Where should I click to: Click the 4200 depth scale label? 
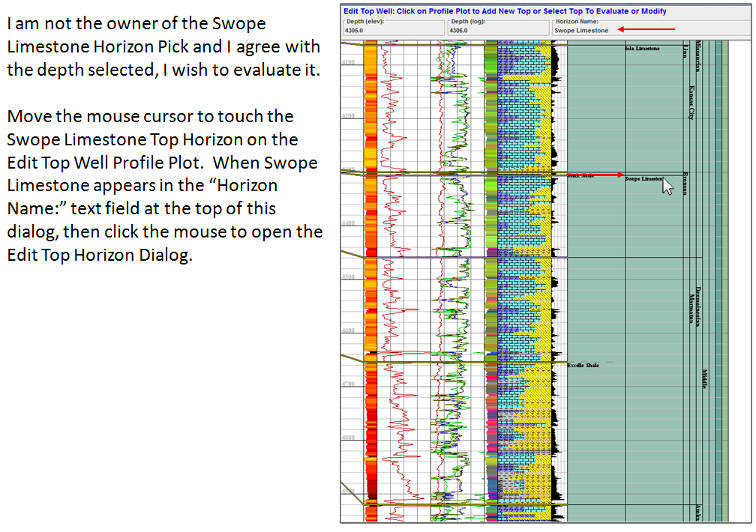coord(348,116)
